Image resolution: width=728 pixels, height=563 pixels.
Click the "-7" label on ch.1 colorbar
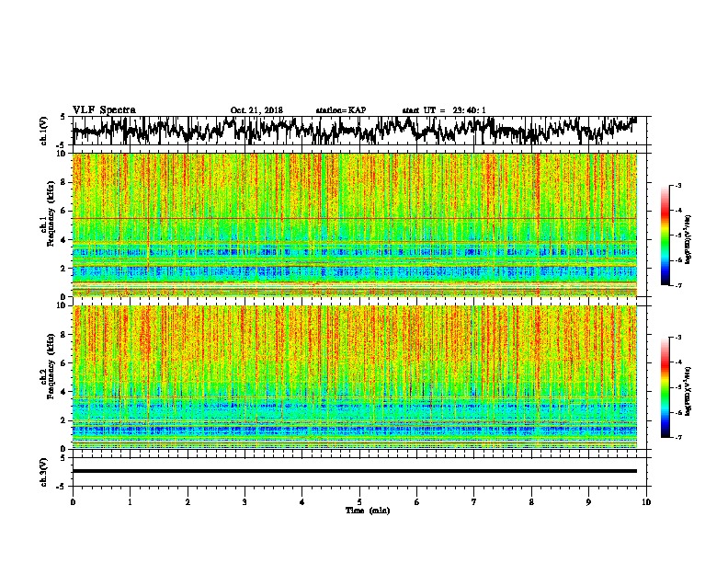677,285
